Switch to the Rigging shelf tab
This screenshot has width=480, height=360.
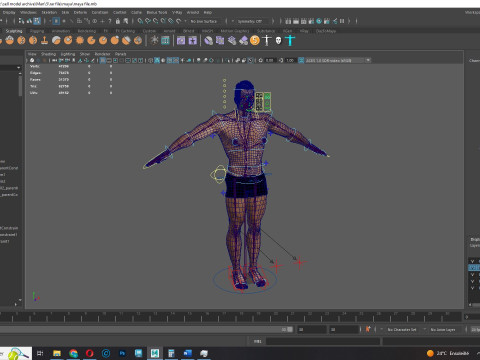coord(37,31)
